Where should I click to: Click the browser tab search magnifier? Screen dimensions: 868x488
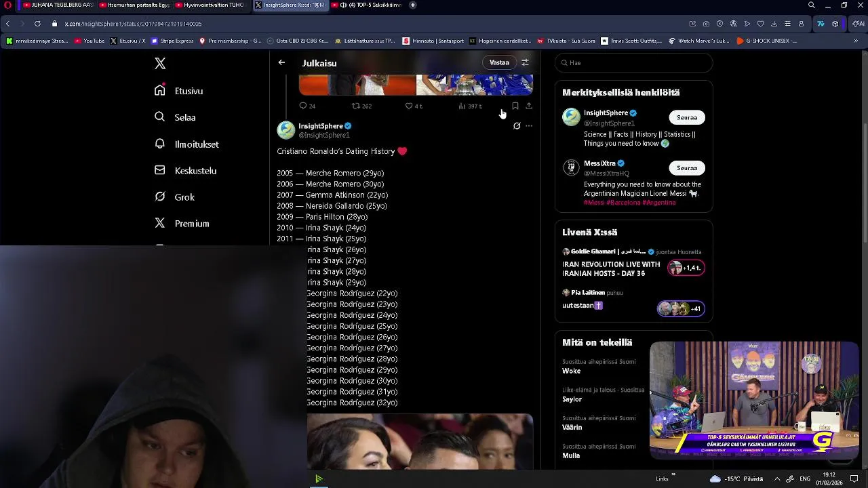(x=812, y=5)
